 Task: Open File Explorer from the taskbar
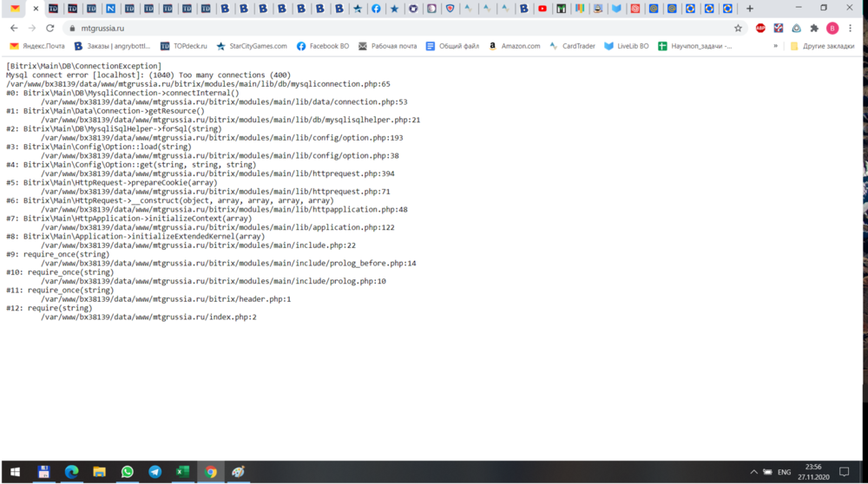coord(99,472)
